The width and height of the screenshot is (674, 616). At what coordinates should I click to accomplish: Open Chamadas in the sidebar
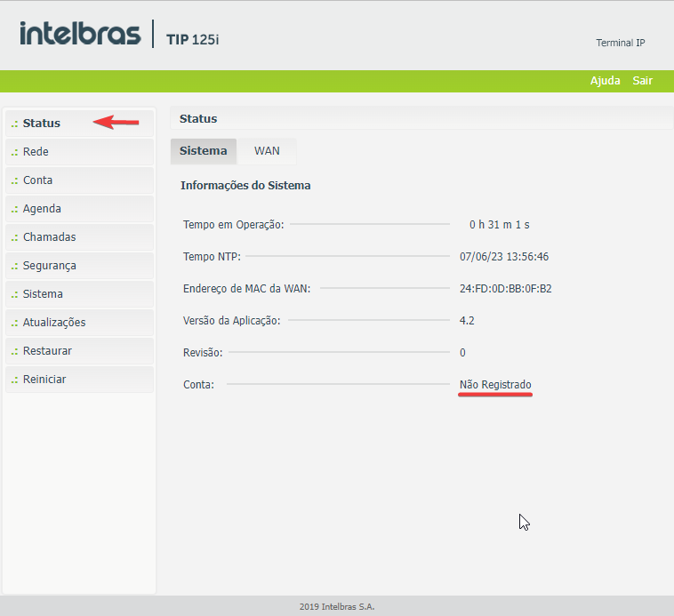(x=49, y=237)
